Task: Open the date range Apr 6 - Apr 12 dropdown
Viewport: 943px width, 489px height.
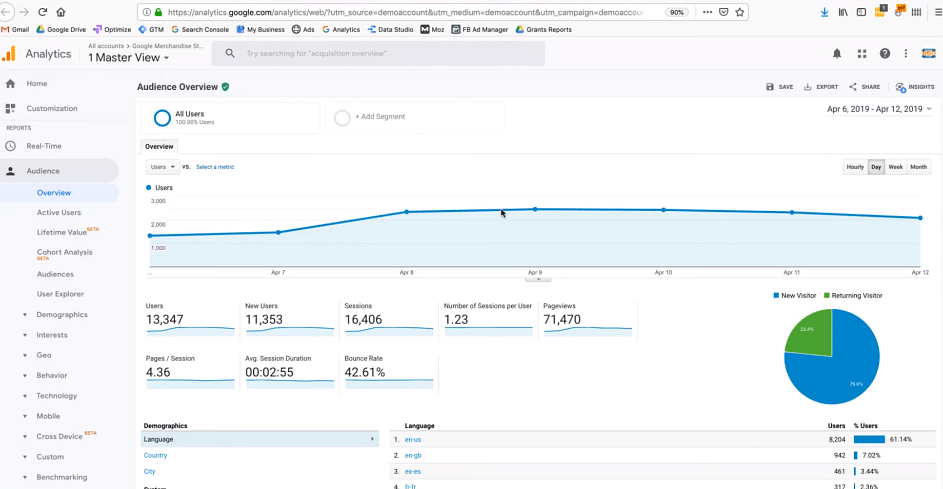Action: tap(879, 109)
